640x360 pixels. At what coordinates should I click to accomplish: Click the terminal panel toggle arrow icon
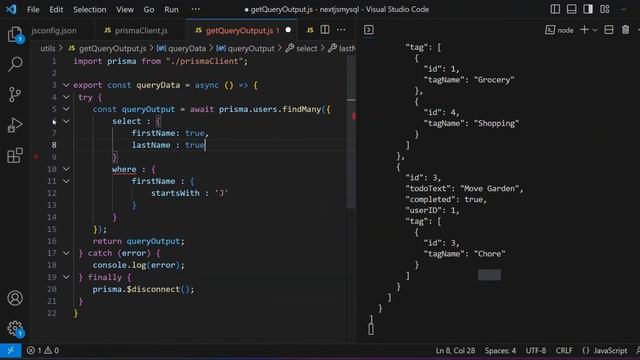point(369,30)
